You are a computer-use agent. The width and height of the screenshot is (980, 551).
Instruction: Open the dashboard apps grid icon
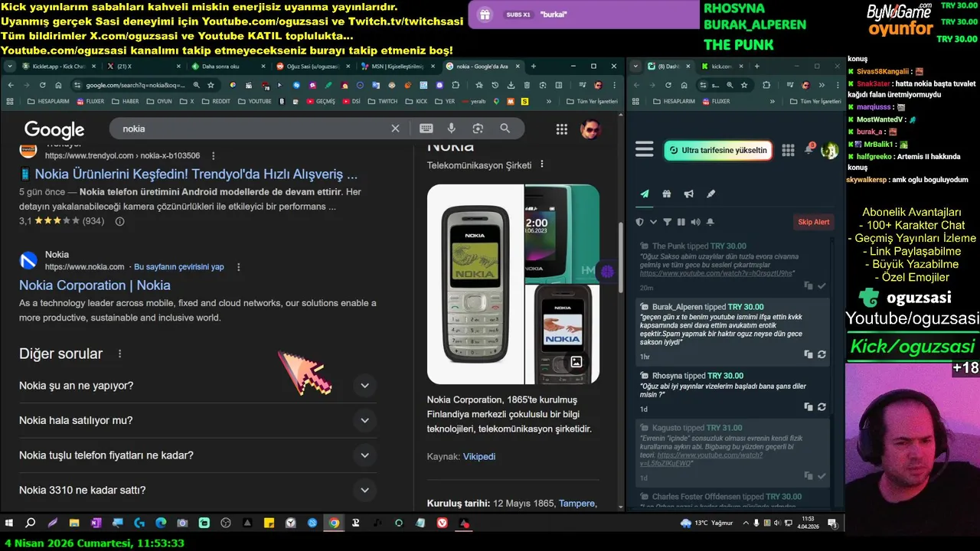click(788, 150)
